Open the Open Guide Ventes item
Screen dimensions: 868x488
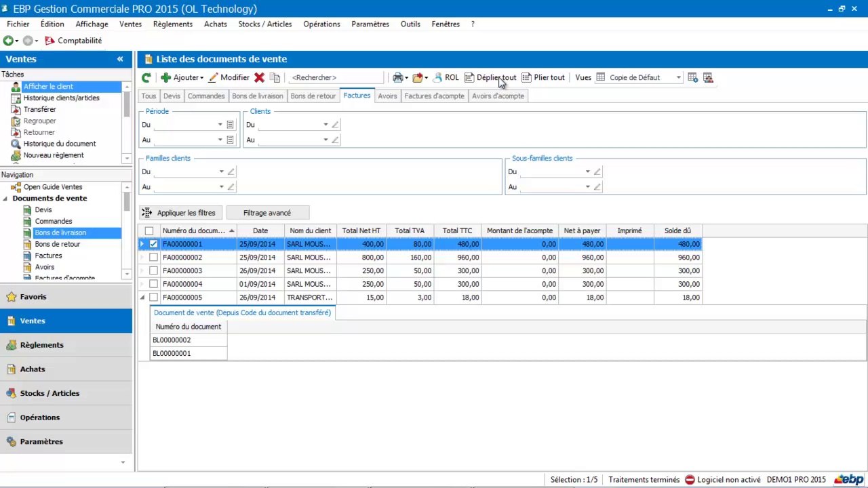click(x=53, y=187)
